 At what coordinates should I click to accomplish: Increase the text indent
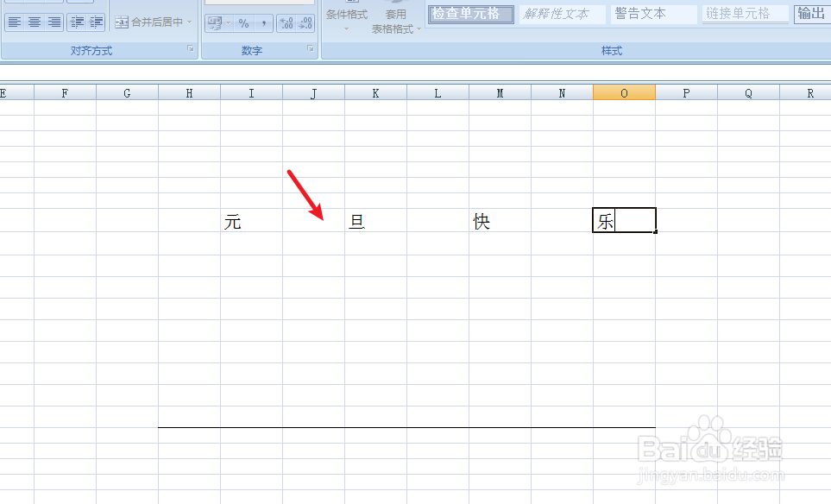[x=95, y=23]
